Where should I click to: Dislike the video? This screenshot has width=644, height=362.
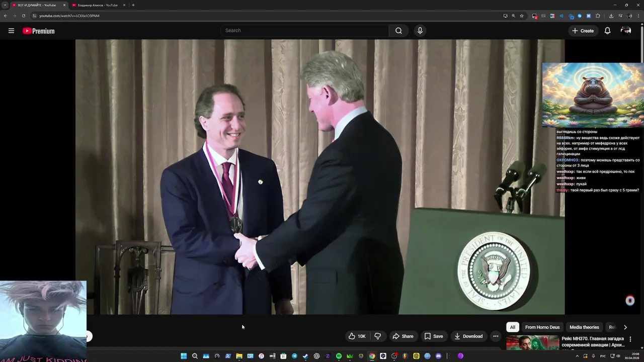point(378,336)
